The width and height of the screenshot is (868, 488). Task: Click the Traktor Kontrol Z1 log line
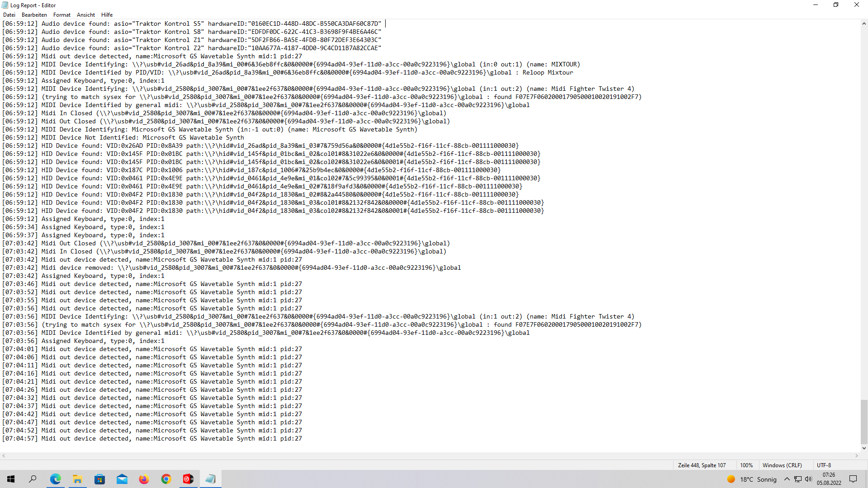click(192, 40)
